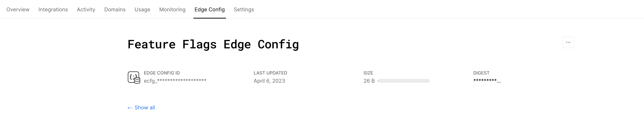Click the EDGE CONFIG ID label
Screen dimensions: 644x126
[x=162, y=73]
